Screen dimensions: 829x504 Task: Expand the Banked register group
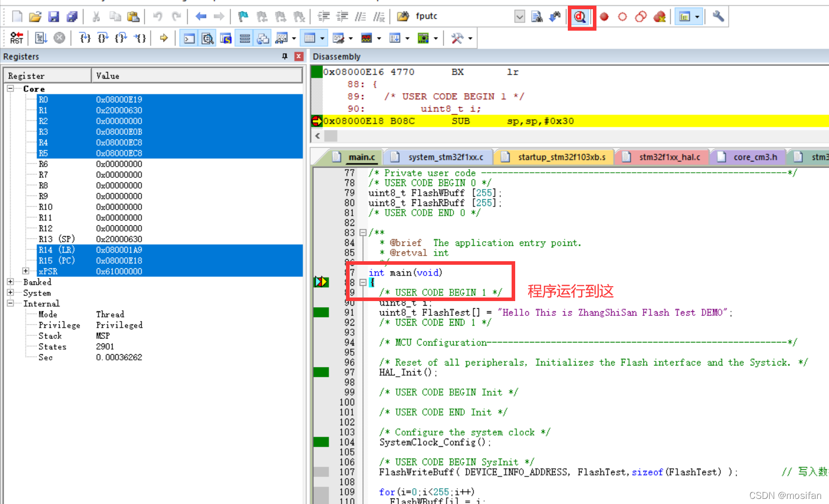[x=10, y=282]
